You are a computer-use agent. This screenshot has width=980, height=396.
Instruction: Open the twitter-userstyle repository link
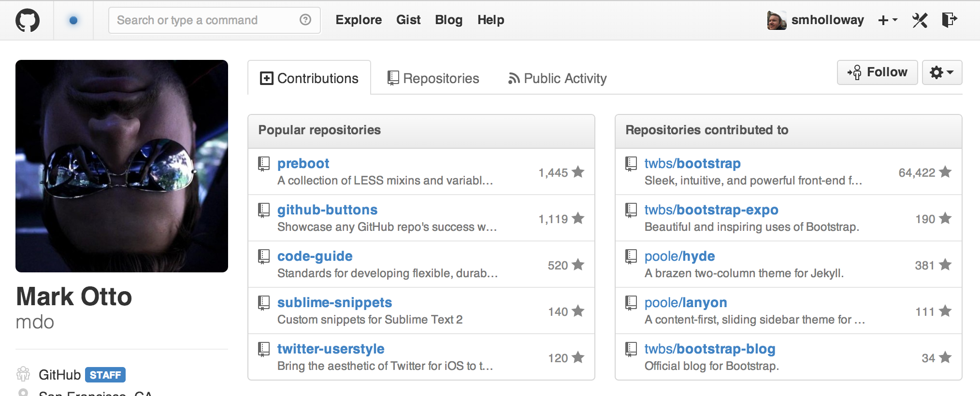click(331, 349)
